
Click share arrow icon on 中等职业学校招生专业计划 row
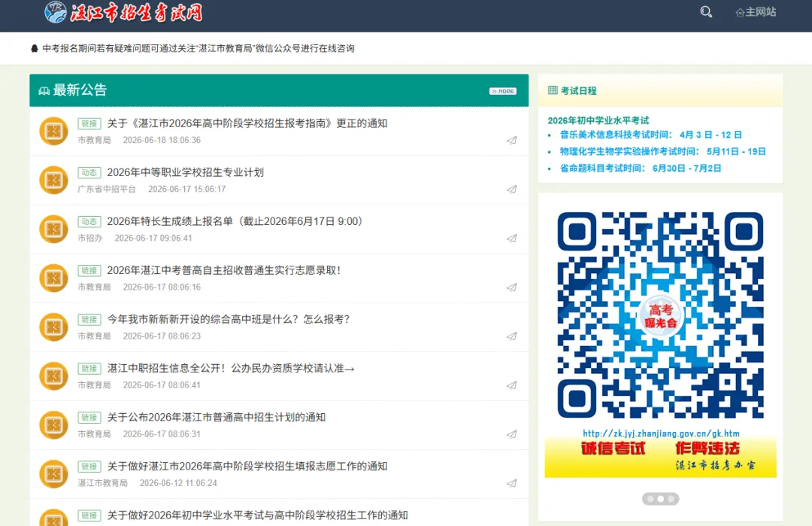pos(512,190)
